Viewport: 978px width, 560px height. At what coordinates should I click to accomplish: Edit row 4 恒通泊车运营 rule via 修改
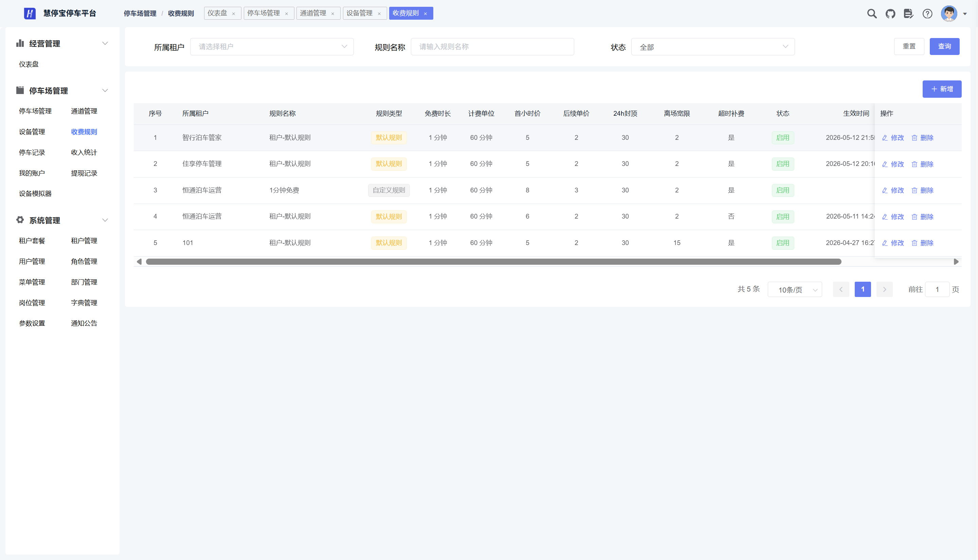pos(893,217)
